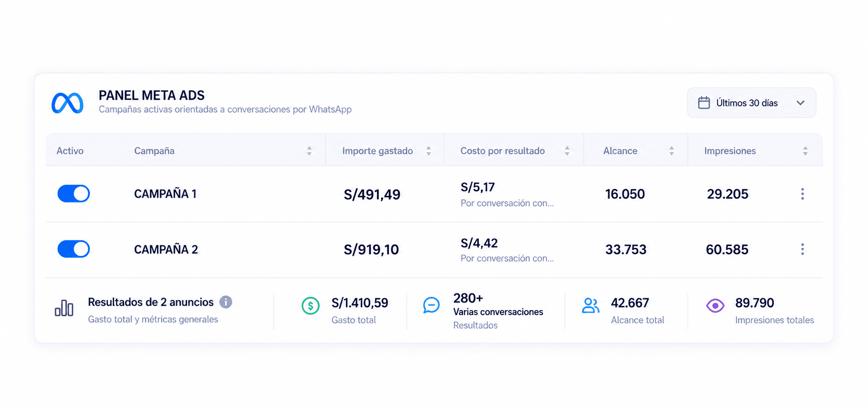Click the S/5,17 cost per result
Image resolution: width=868 pixels, height=409 pixels.
point(478,187)
